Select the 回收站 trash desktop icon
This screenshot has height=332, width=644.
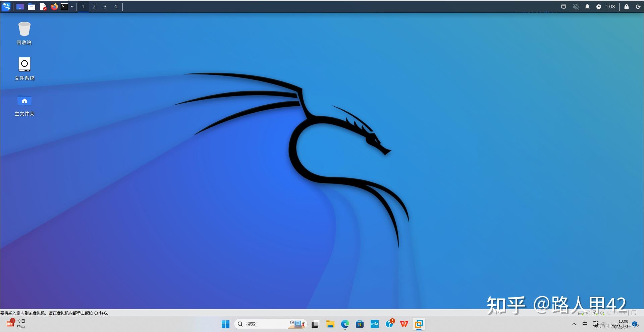pyautogui.click(x=24, y=33)
